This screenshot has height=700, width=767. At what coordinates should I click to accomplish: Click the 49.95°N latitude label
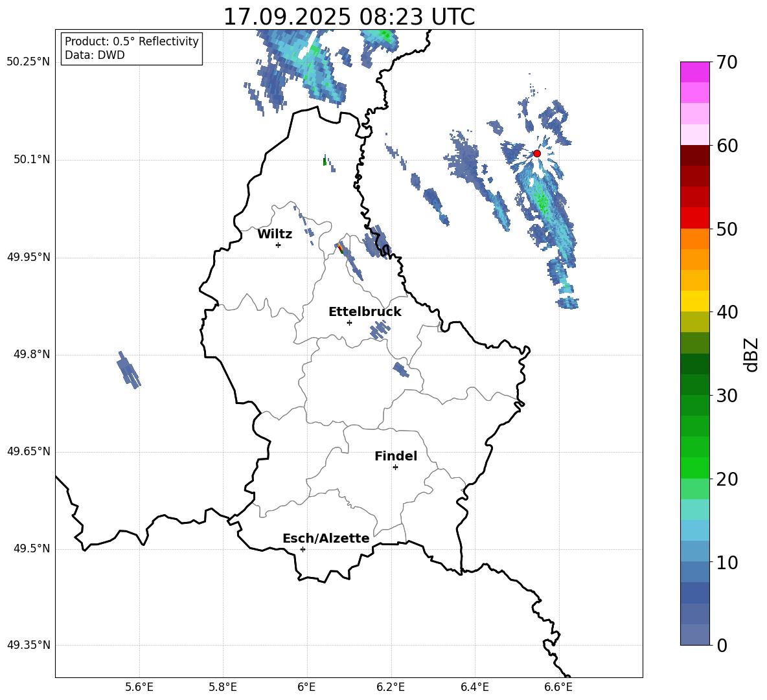pyautogui.click(x=29, y=258)
